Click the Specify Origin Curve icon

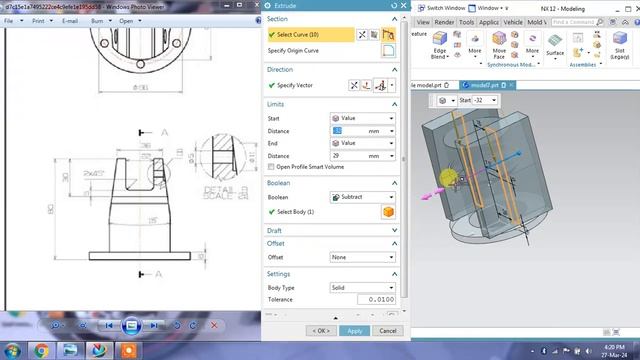(388, 51)
